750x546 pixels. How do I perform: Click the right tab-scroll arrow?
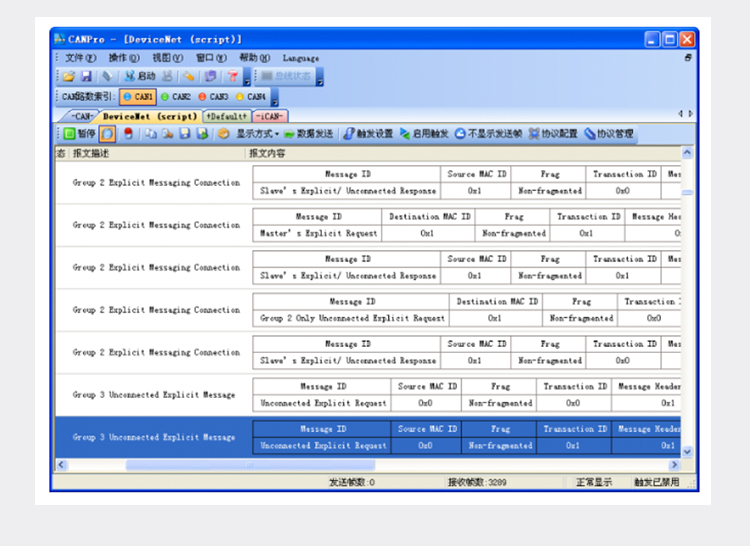click(691, 114)
